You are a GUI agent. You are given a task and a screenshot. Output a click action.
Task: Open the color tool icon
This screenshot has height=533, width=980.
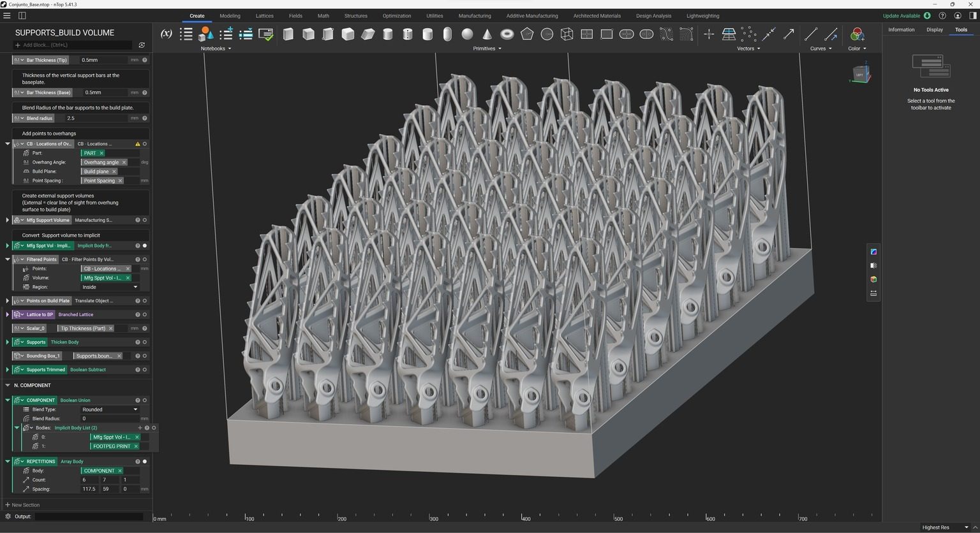857,34
